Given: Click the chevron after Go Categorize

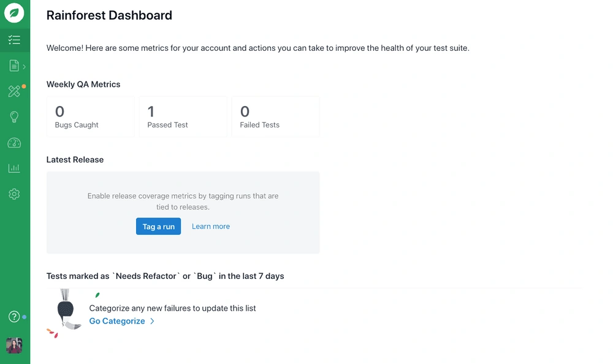Looking at the screenshot, I should point(153,321).
